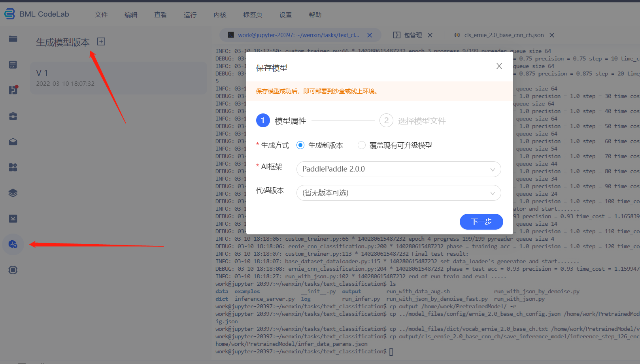Image resolution: width=640 pixels, height=364 pixels.
Task: Click the 'output' directory name in terminal
Action: coord(351,291)
